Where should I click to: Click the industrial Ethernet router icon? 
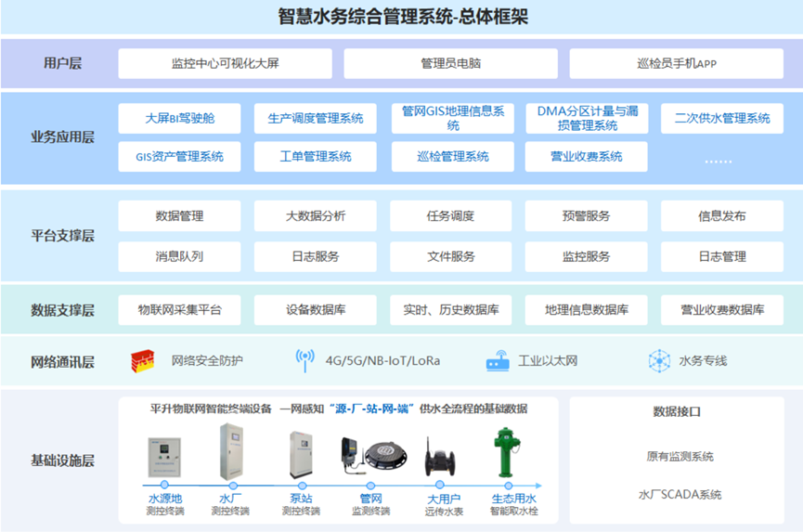point(498,361)
